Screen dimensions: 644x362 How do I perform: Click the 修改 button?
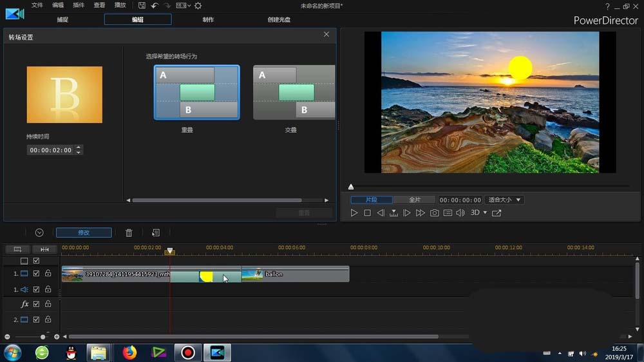[x=84, y=233]
